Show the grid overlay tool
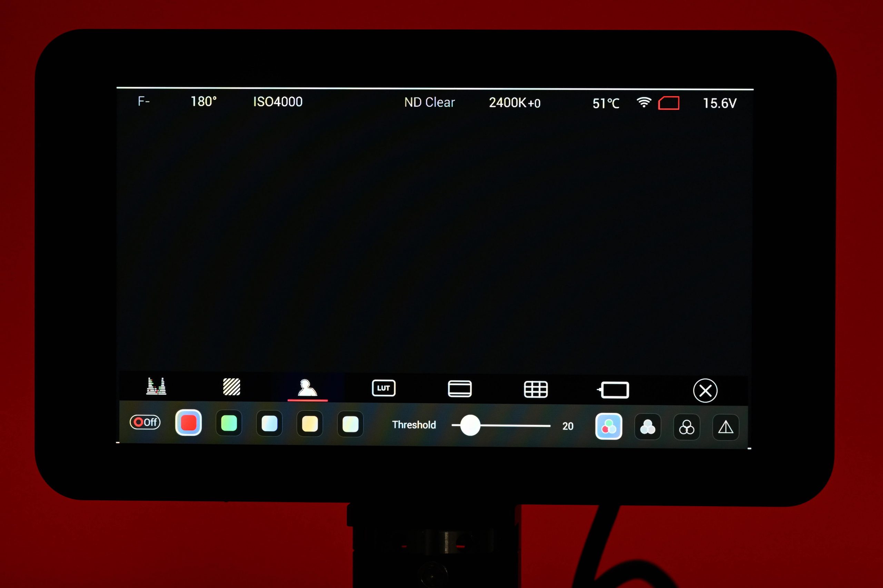883x588 pixels. pos(535,390)
